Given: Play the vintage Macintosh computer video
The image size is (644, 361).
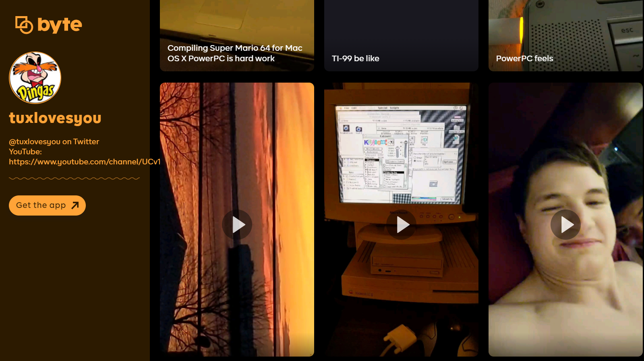Looking at the screenshot, I should point(401,224).
